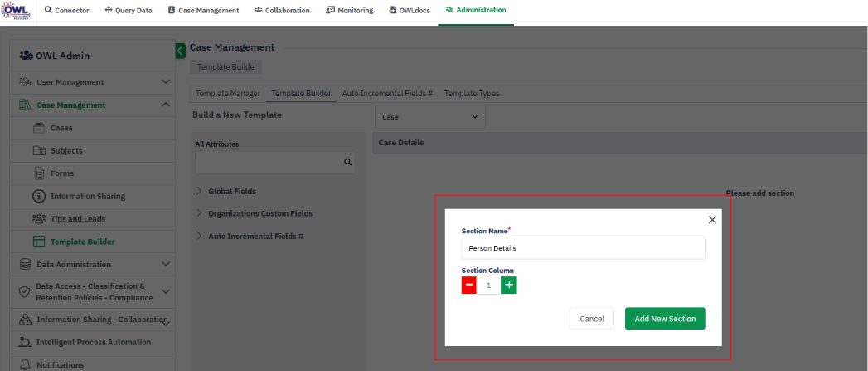This screenshot has width=868, height=371.
Task: Open the Case template type dropdown
Action: coord(430,117)
